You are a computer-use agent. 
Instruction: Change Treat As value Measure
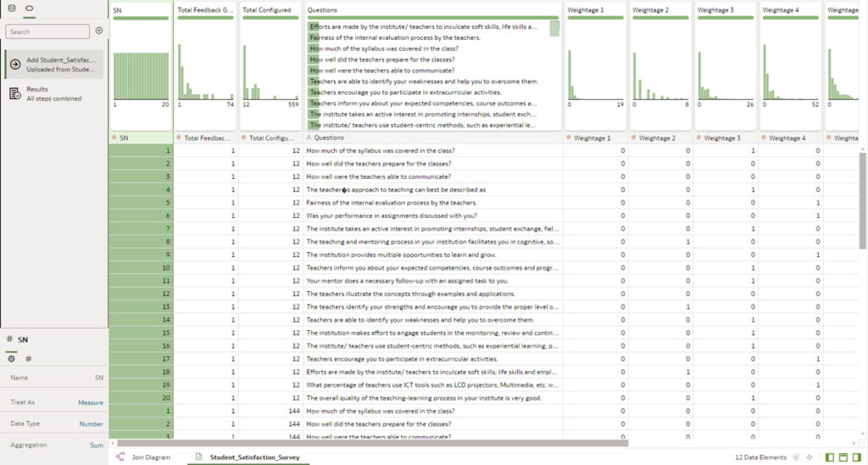pyautogui.click(x=90, y=402)
